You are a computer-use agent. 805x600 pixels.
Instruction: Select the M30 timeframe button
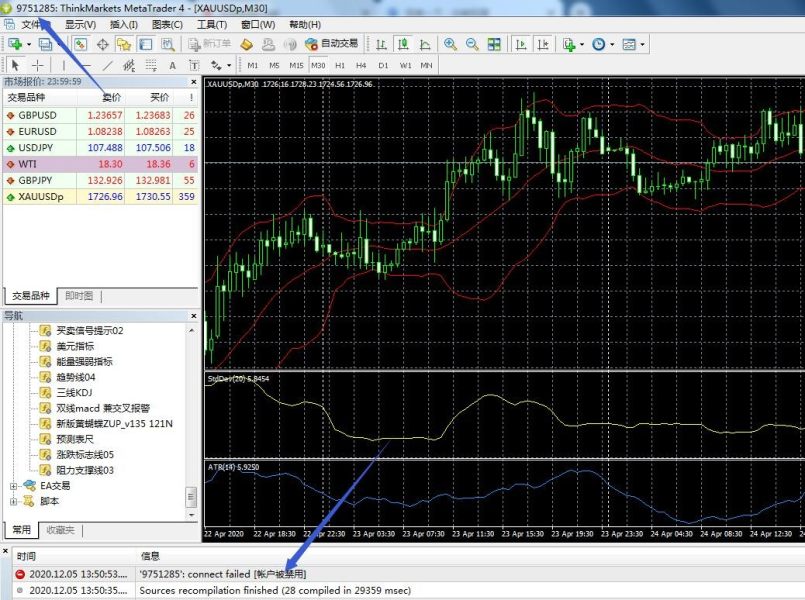[x=318, y=65]
